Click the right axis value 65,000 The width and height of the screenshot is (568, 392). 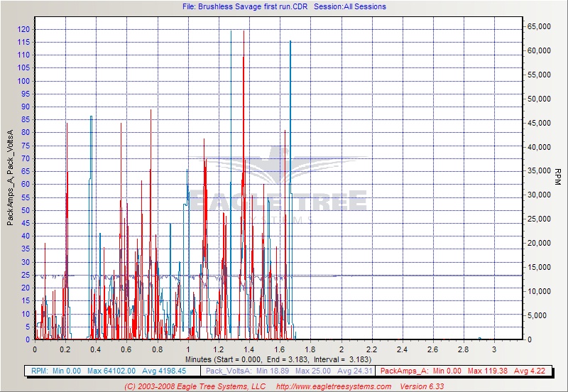coord(539,26)
